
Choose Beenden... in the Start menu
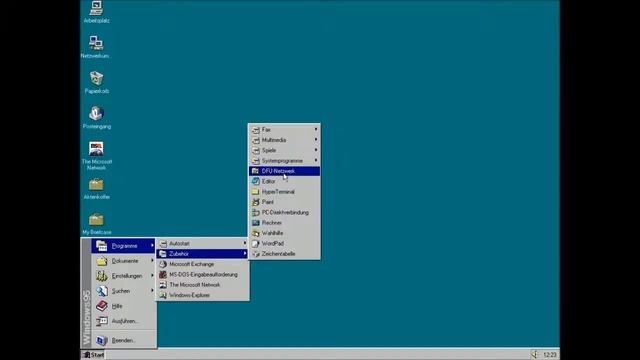point(123,340)
